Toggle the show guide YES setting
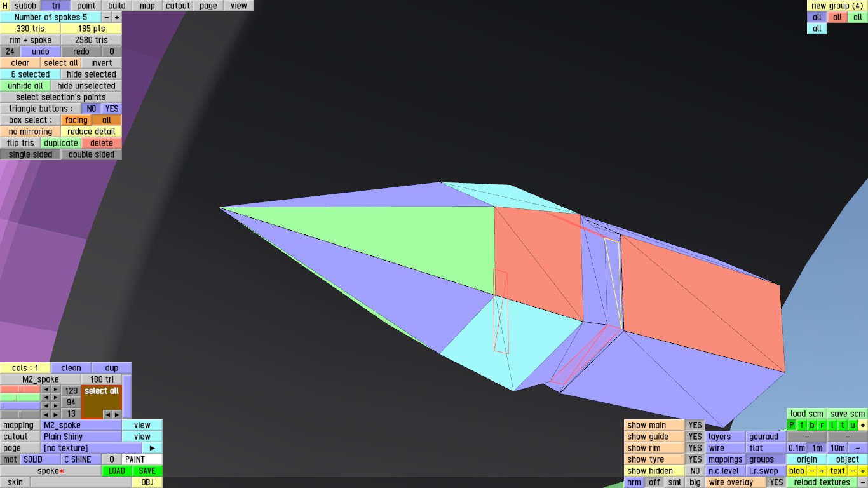This screenshot has width=868, height=488. point(695,437)
